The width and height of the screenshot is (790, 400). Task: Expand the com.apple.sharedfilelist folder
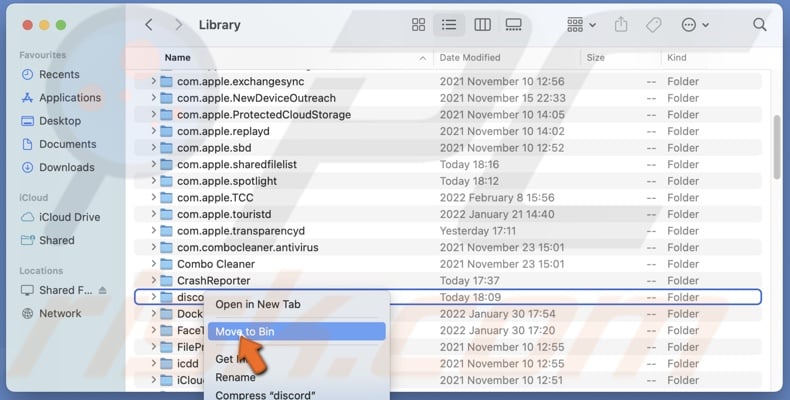click(154, 164)
